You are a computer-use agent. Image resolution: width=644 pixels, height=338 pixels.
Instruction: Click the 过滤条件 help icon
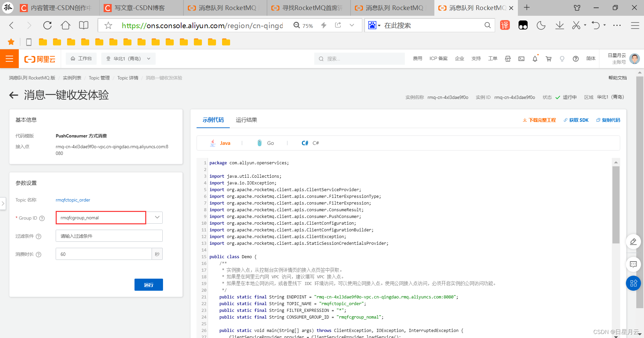click(x=39, y=236)
